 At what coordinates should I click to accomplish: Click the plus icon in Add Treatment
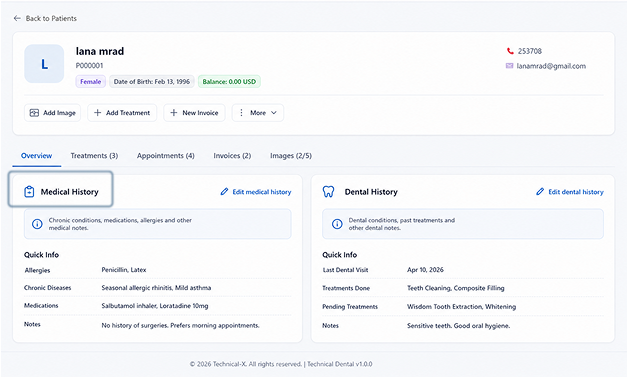click(97, 113)
